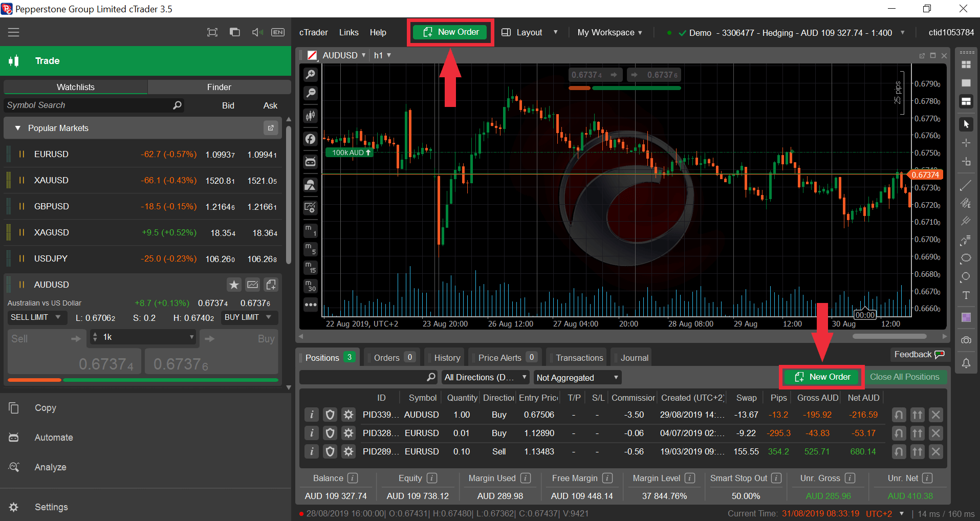Open the BUY LIMIT order type dropdown
The width and height of the screenshot is (980, 521).
coord(249,317)
